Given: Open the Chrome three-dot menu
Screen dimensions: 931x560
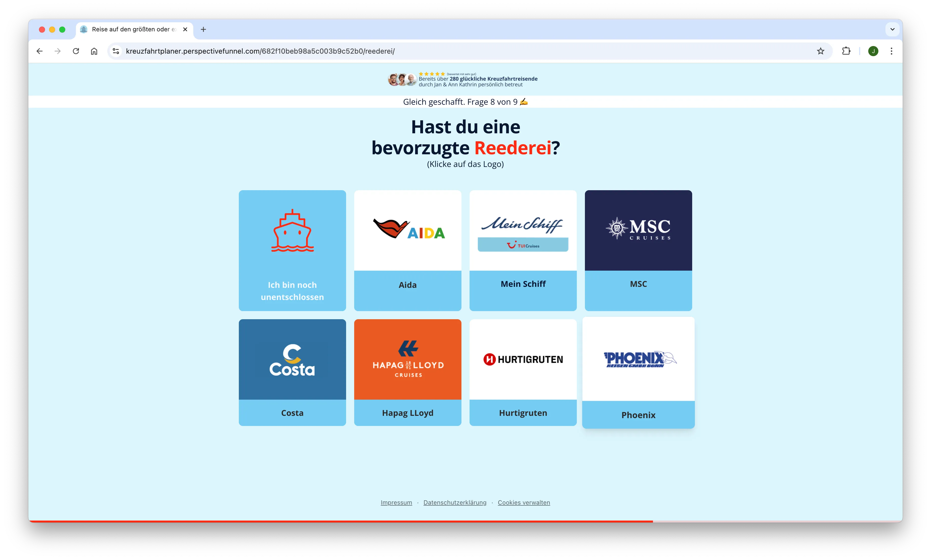Looking at the screenshot, I should tap(891, 51).
